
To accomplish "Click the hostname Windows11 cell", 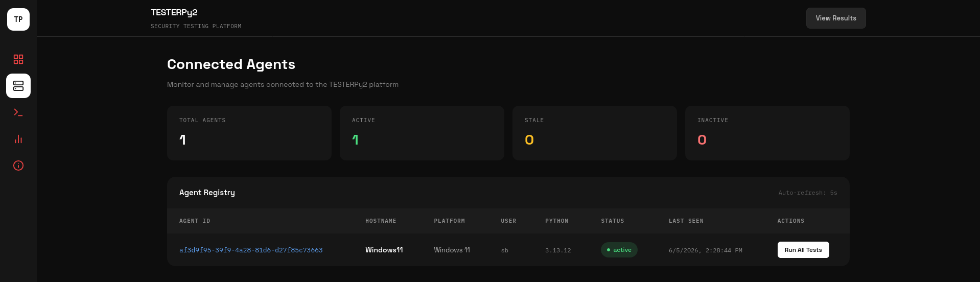I will tap(384, 250).
